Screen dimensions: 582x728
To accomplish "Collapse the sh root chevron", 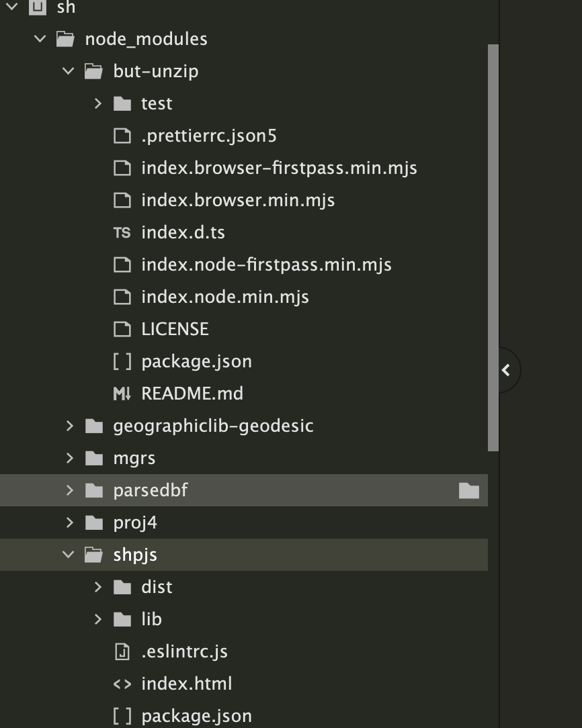I will coord(11,7).
